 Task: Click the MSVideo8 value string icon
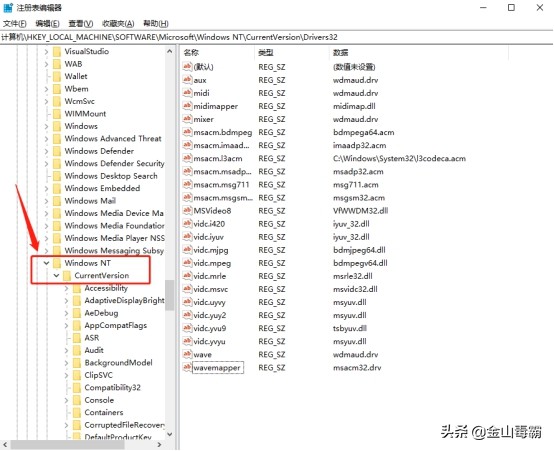(x=187, y=211)
